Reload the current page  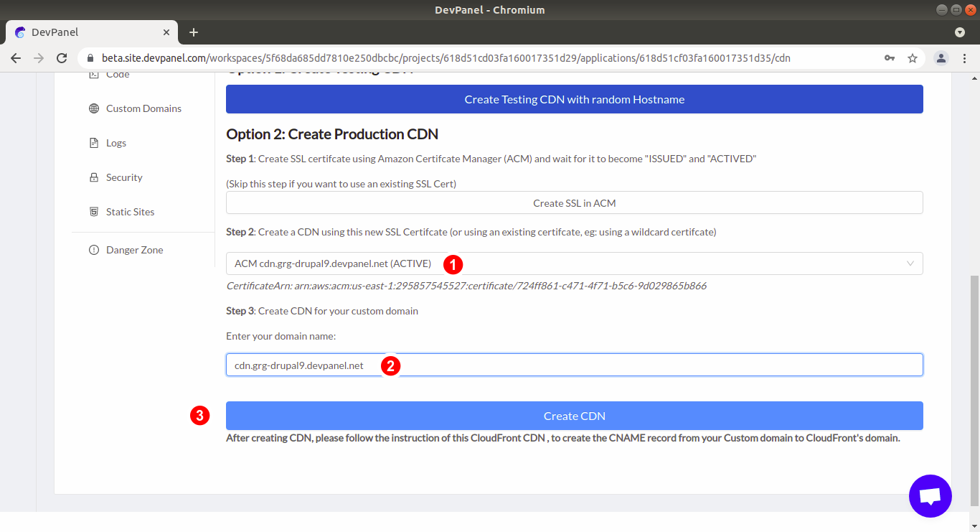[x=62, y=57]
